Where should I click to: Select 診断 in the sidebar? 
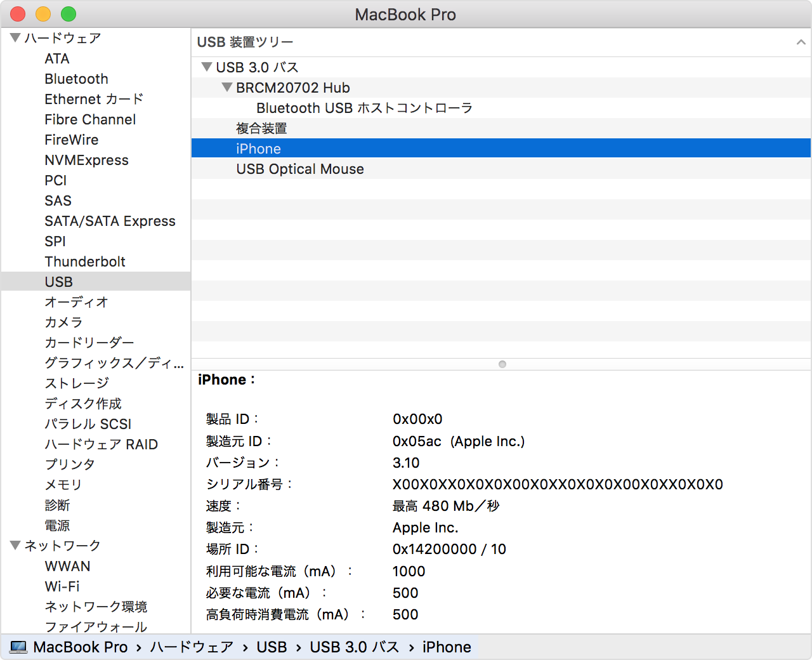(57, 505)
